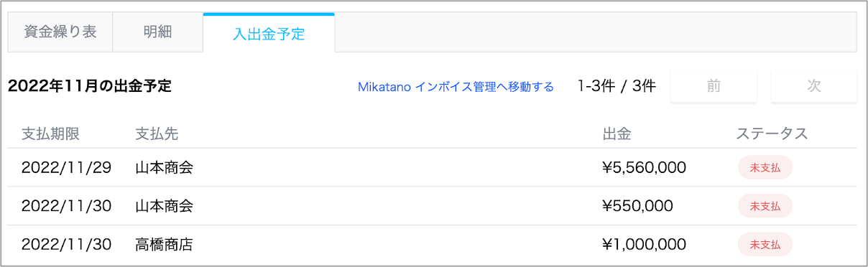
Task: Click the 前 pagination button
Action: [714, 86]
